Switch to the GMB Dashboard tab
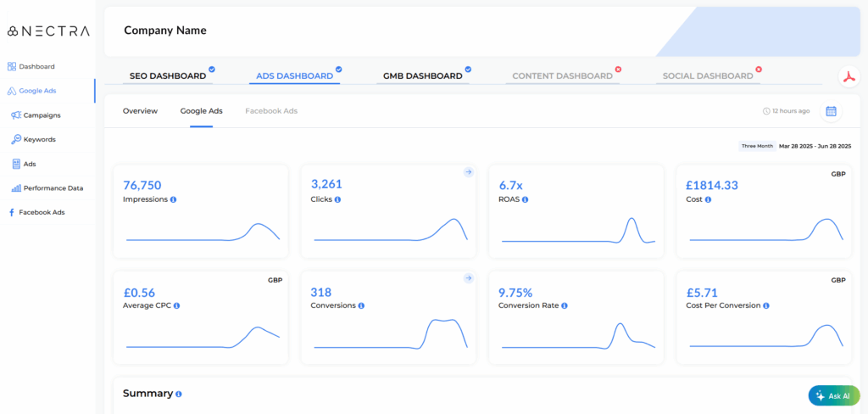This screenshot has height=414, width=868. click(422, 76)
